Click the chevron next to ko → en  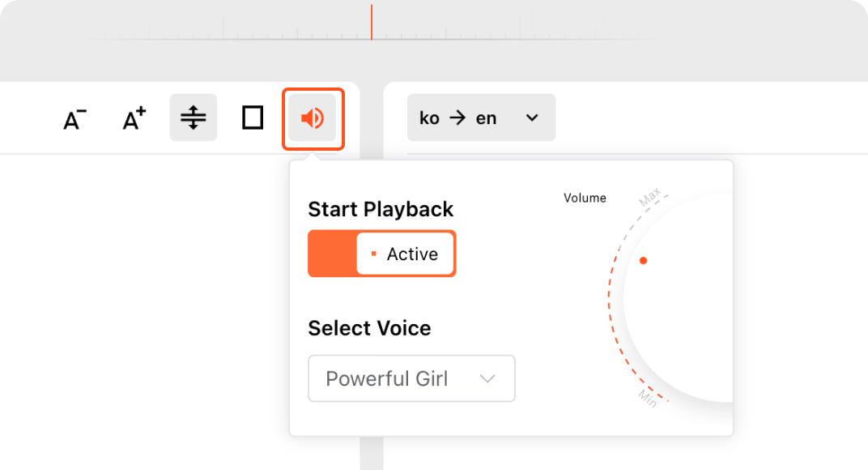click(x=532, y=118)
